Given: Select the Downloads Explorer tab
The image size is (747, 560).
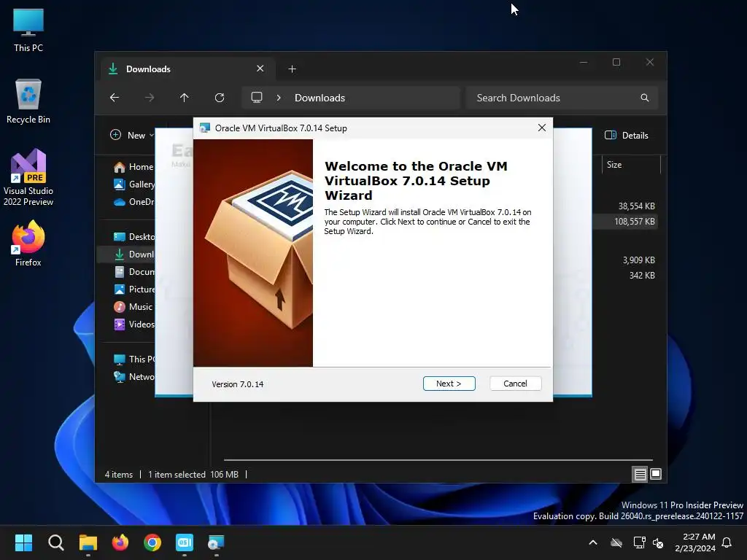Looking at the screenshot, I should pyautogui.click(x=188, y=69).
